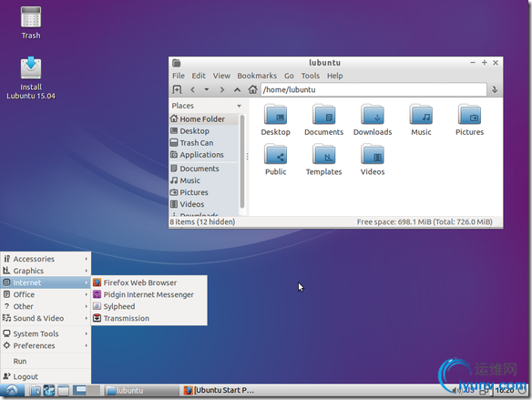Launch Sylpheed mail client

149,306
